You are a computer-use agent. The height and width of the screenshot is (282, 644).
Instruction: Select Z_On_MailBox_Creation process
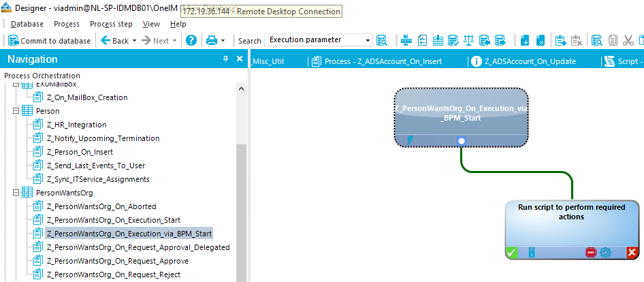[x=87, y=97]
